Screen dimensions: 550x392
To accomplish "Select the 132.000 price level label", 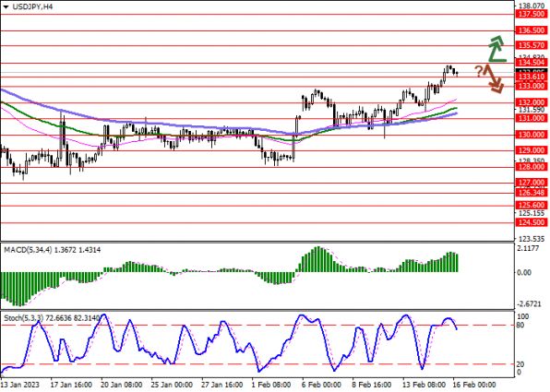I will pyautogui.click(x=532, y=102).
